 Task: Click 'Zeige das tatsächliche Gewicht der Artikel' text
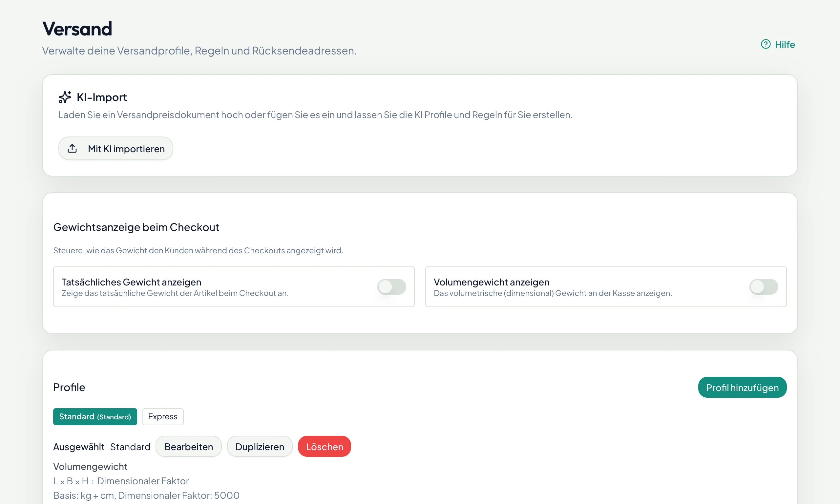coord(175,293)
